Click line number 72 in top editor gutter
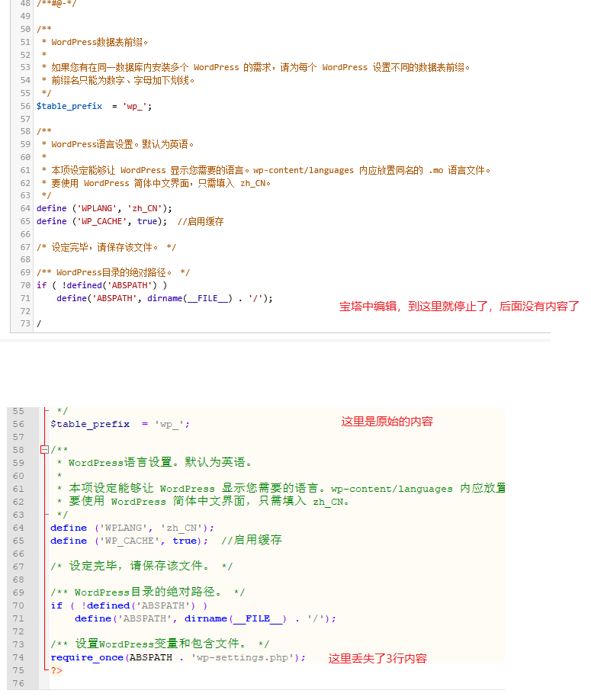 (x=25, y=311)
